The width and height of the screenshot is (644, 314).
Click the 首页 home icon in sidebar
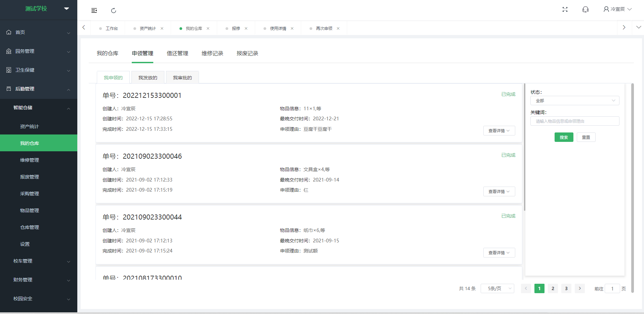9,32
